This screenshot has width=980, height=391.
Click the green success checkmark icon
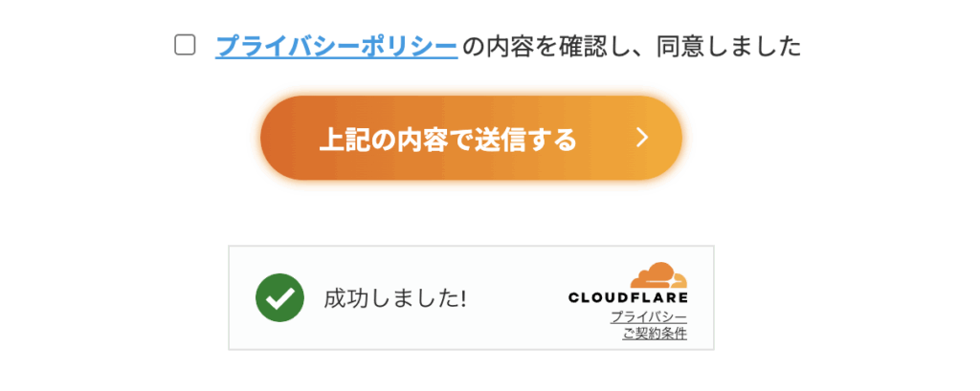click(279, 297)
